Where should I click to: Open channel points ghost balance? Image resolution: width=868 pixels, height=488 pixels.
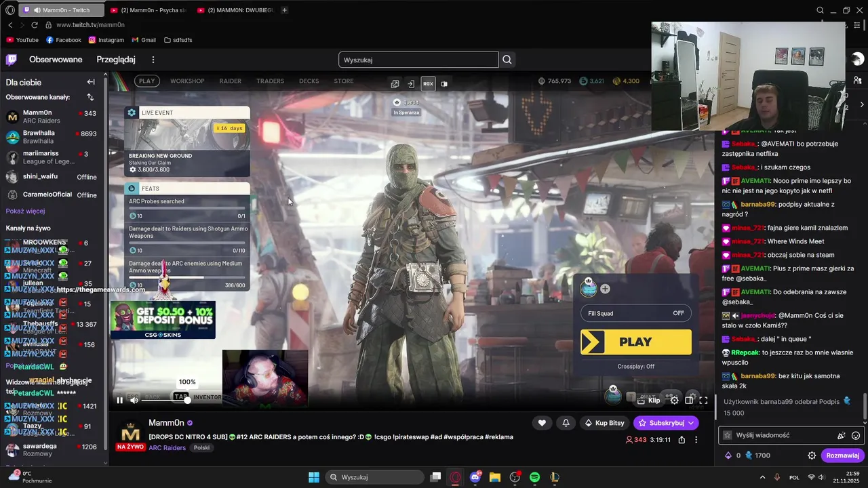point(757,455)
